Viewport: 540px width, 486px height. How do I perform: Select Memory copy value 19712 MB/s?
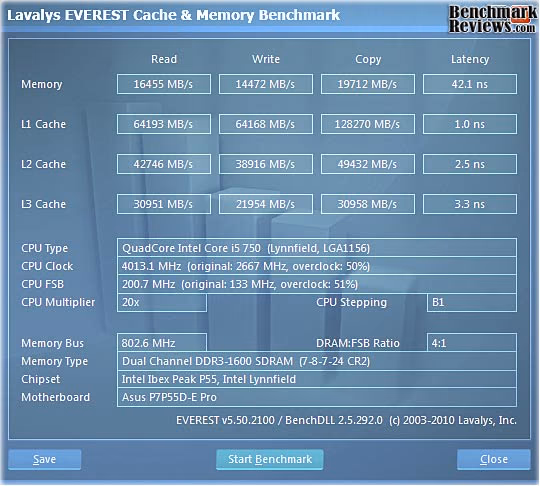[367, 84]
